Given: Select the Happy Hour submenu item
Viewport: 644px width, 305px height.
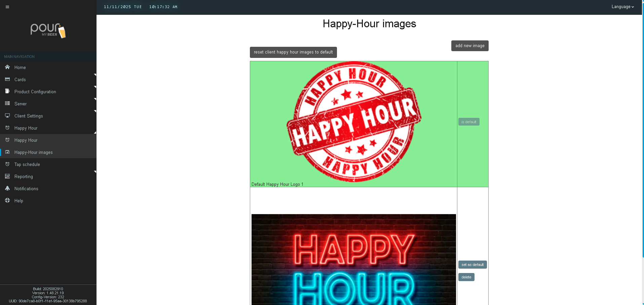Looking at the screenshot, I should [x=26, y=140].
